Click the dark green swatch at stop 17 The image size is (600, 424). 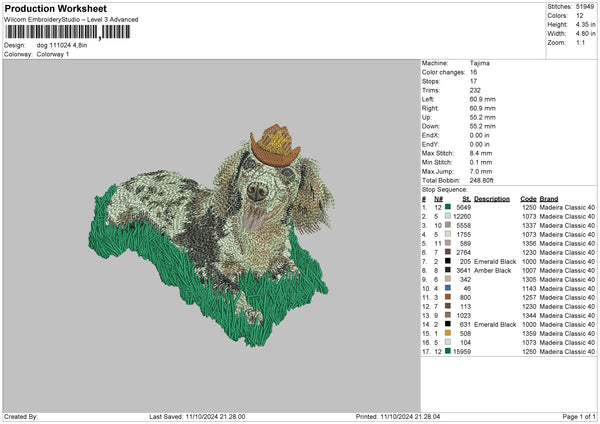pos(447,351)
